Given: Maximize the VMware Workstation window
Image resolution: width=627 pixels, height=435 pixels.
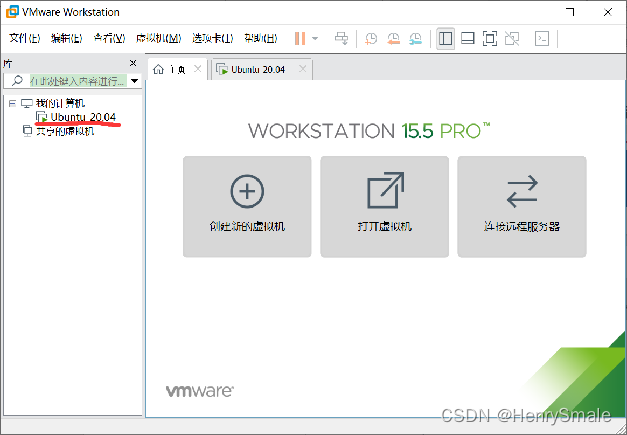Looking at the screenshot, I should 571,12.
